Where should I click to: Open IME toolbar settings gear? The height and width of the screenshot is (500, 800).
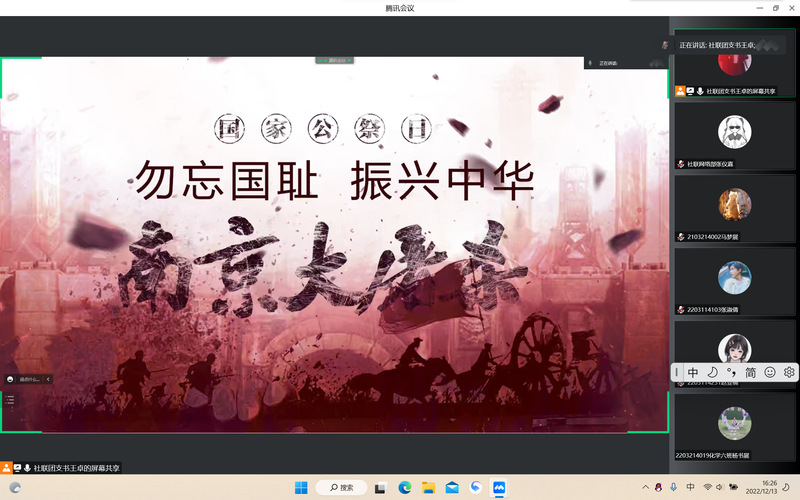pyautogui.click(x=788, y=372)
